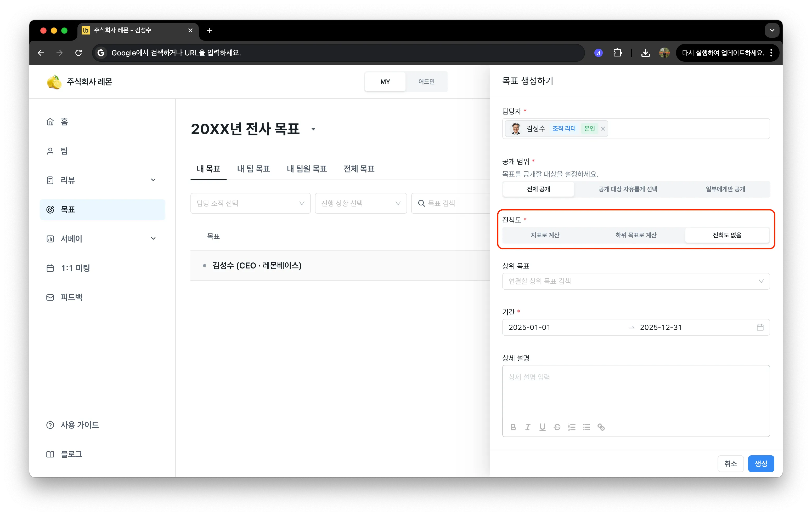Insert a bulleted list
Image resolution: width=812 pixels, height=516 pixels.
[587, 427]
